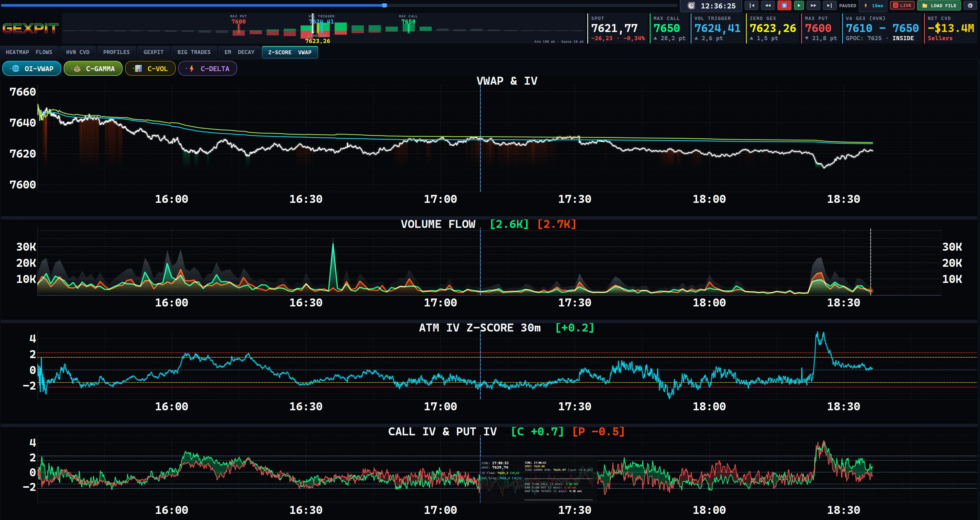Open the HEATMAP FLOWS tab
Screen dimensions: 980x520
(29, 52)
